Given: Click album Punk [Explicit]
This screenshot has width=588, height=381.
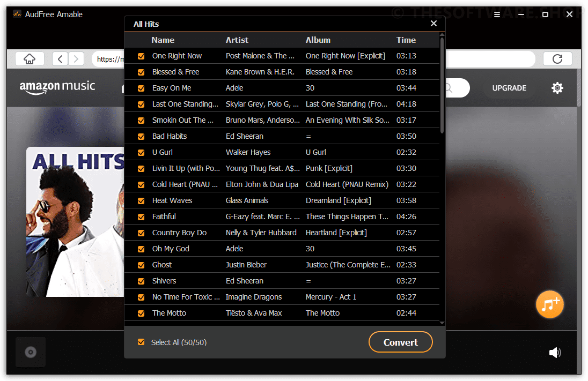Looking at the screenshot, I should (329, 169).
